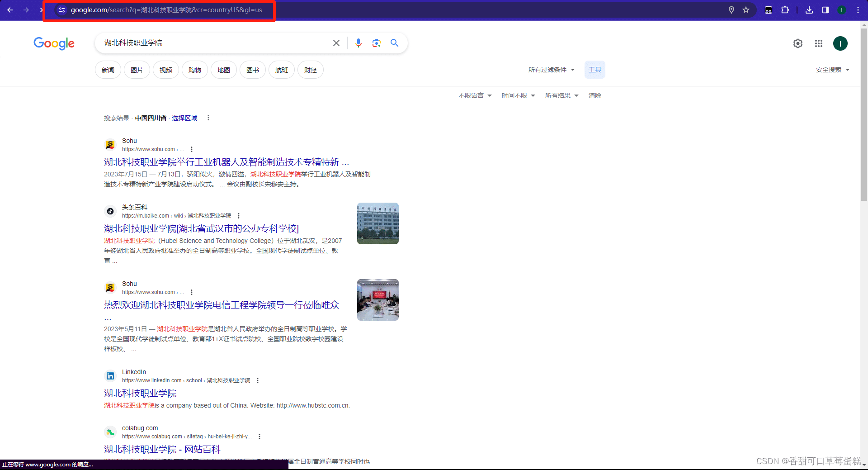Click the campus building thumbnail
Viewport: 868px width, 470px height.
coord(378,223)
